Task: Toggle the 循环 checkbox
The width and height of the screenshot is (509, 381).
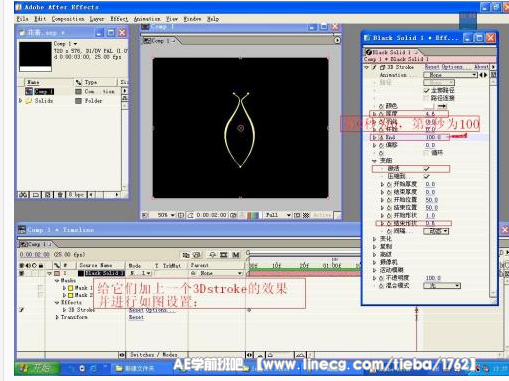Action: tap(426, 153)
